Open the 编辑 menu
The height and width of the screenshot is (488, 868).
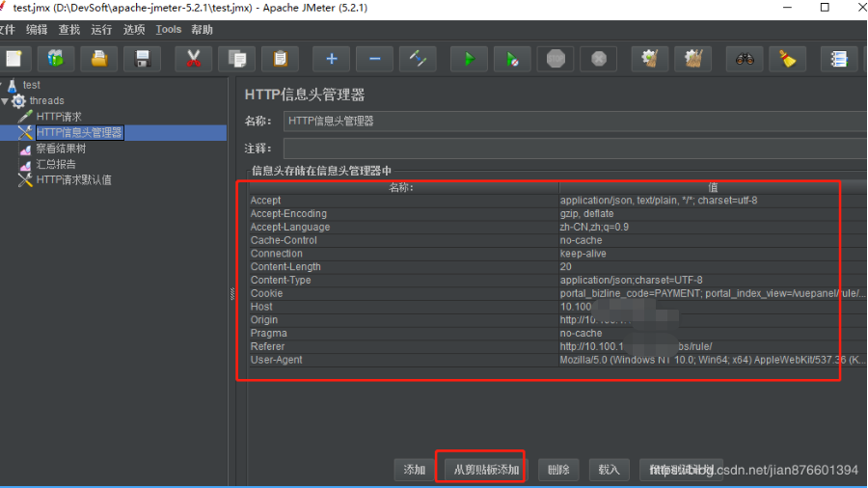pyautogui.click(x=37, y=30)
